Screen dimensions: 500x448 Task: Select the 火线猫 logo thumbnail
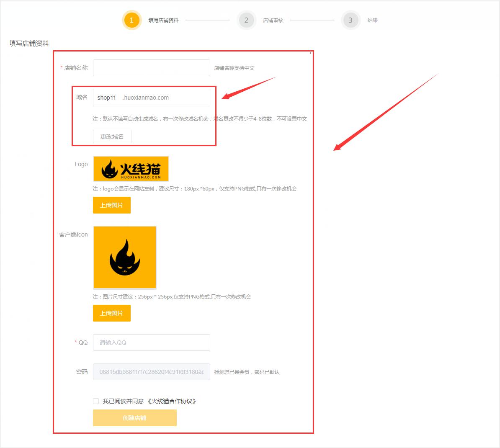click(131, 169)
